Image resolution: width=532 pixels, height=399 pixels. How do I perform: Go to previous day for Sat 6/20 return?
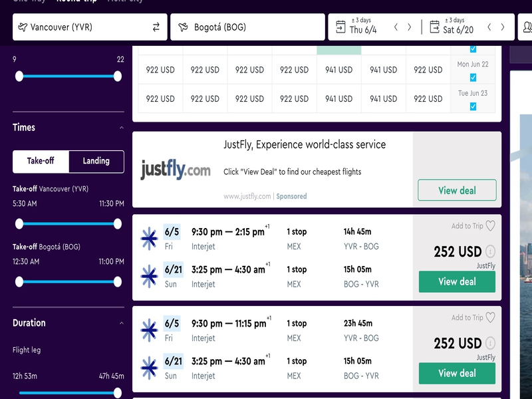(x=489, y=27)
